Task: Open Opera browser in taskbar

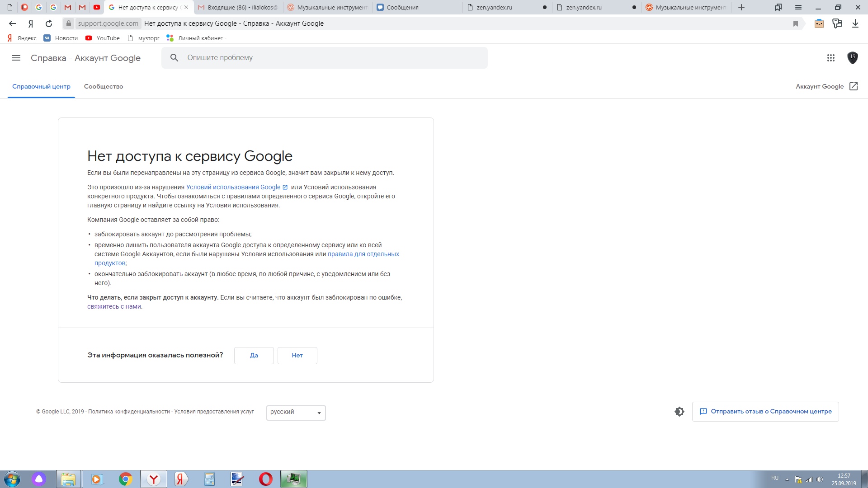Action: (265, 479)
